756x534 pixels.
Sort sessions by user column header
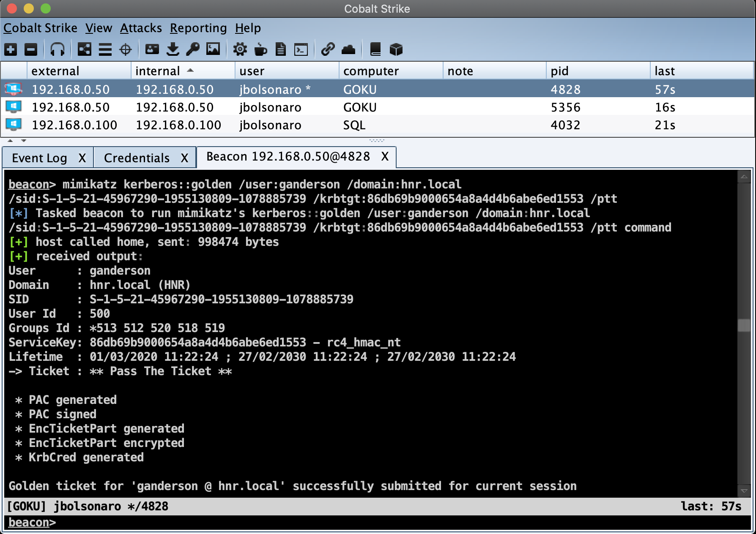click(x=287, y=71)
